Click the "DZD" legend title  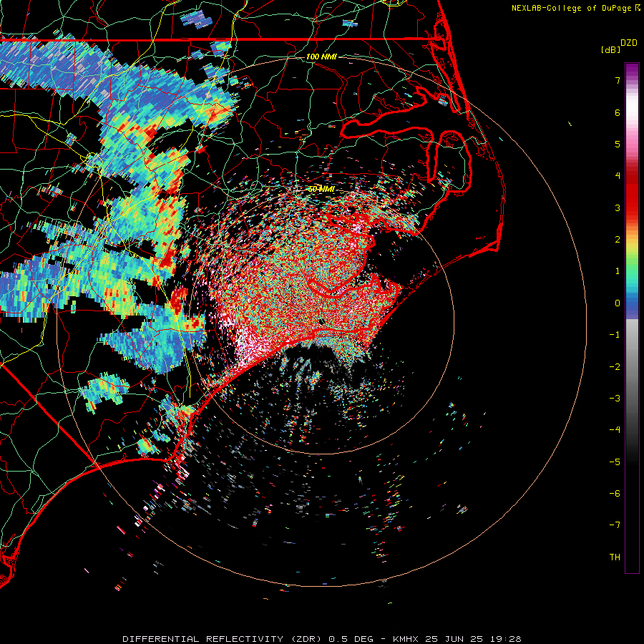pyautogui.click(x=629, y=43)
